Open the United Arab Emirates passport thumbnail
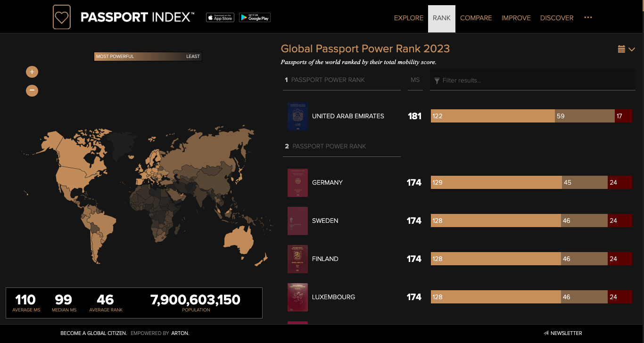Viewport: 644px width, 343px height. [297, 116]
